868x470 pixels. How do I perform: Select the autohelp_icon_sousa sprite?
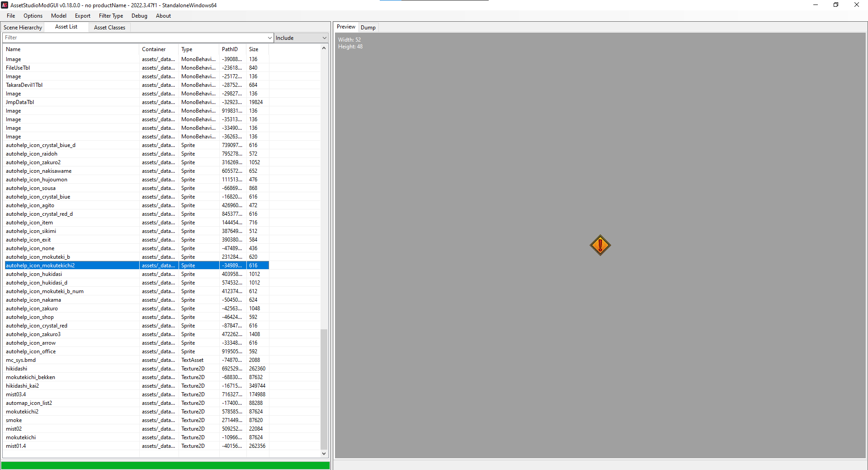coord(137,188)
